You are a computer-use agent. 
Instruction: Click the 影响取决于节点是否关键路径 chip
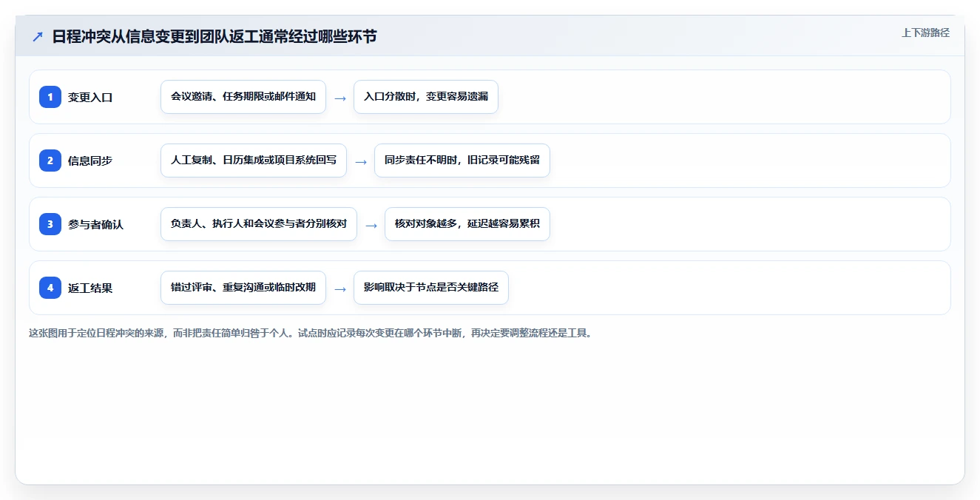tap(431, 288)
